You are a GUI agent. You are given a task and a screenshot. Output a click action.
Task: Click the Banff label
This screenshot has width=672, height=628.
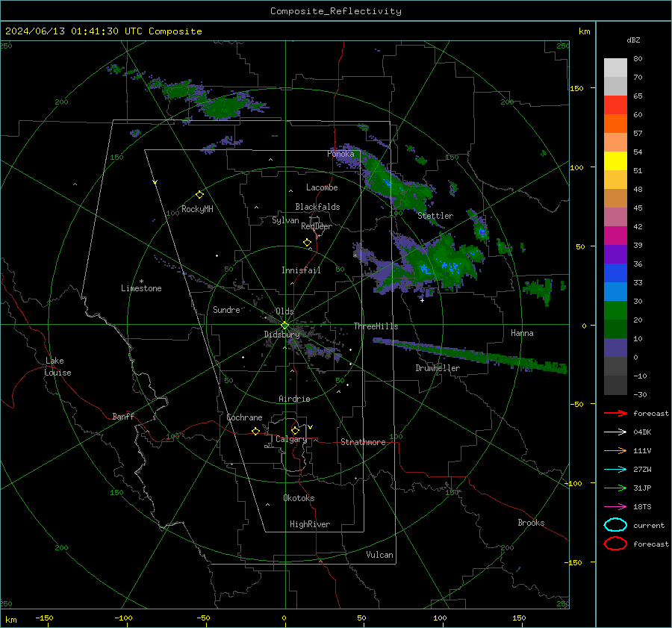123,416
